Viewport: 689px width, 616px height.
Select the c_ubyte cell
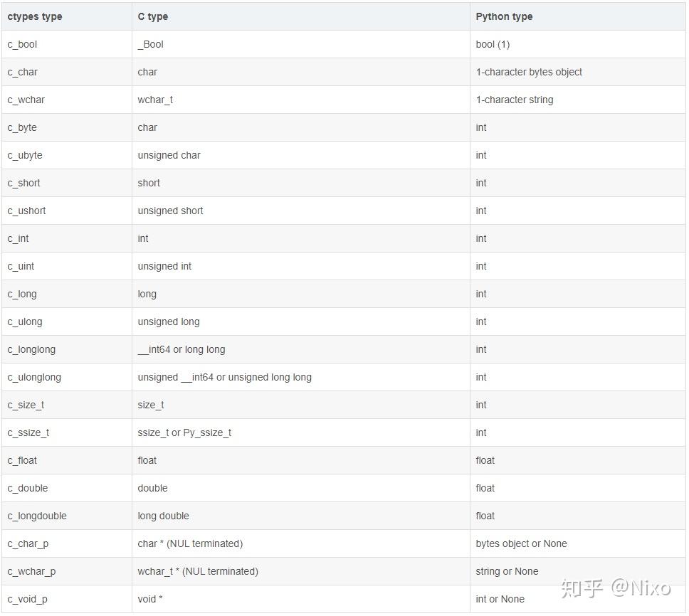(x=25, y=155)
